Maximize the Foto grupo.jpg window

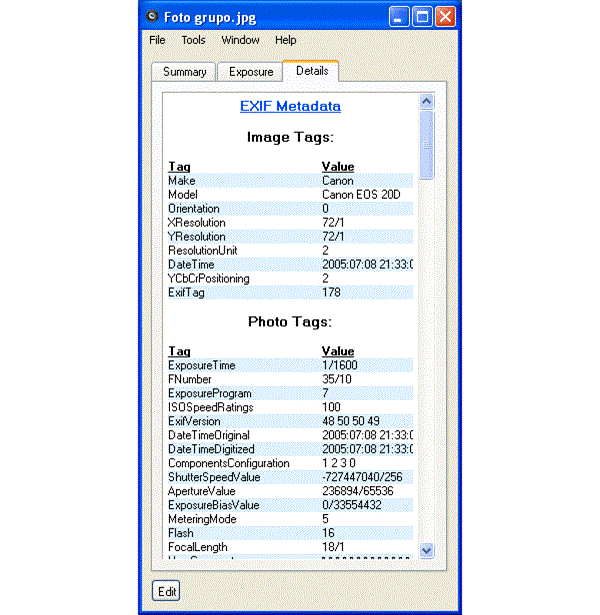click(x=422, y=17)
